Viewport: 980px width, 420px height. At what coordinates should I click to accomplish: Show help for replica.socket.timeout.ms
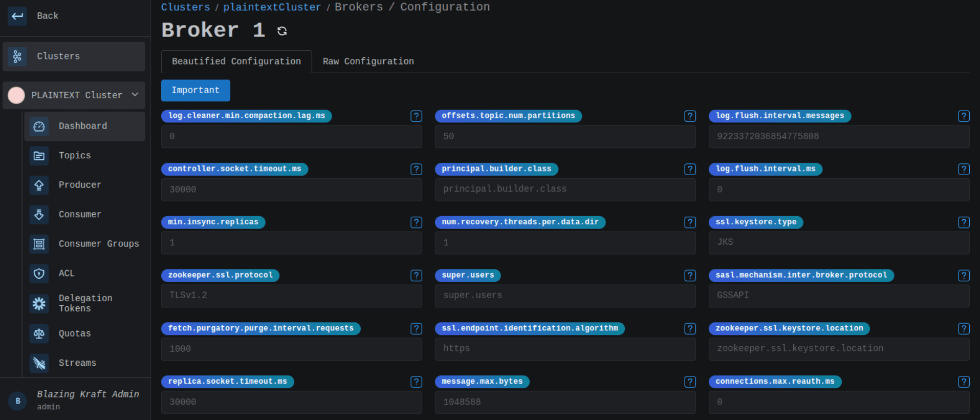[x=417, y=382]
